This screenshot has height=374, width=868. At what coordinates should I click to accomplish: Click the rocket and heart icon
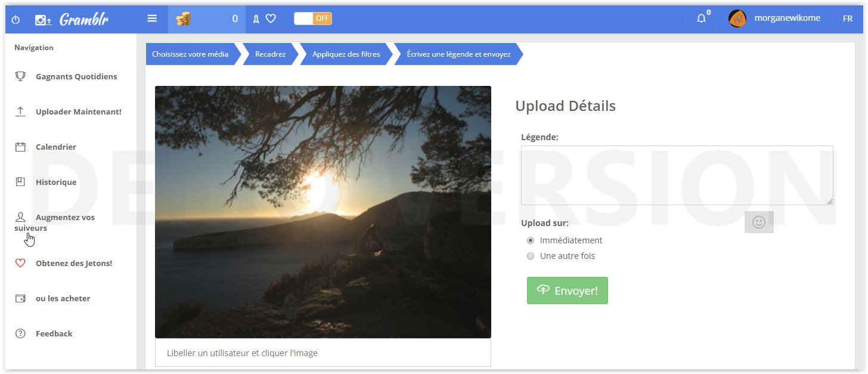263,19
